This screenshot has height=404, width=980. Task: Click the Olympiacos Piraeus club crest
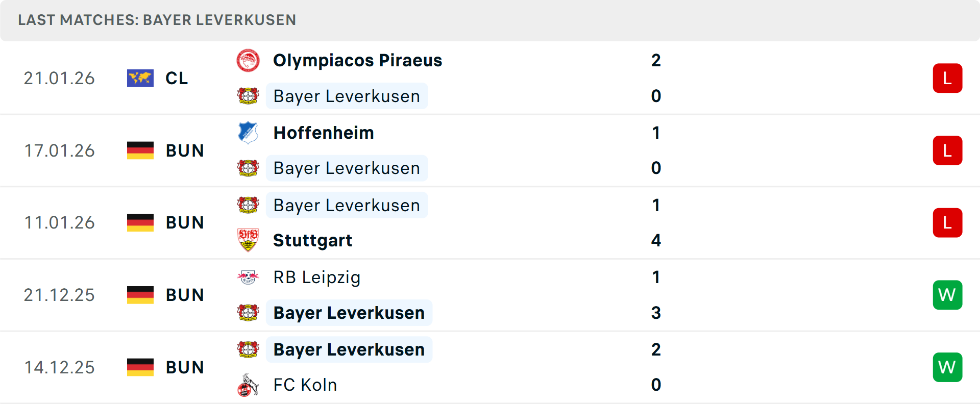click(x=248, y=61)
